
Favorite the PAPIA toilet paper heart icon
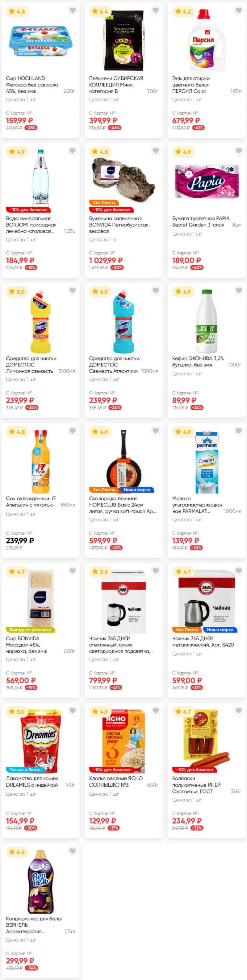(239, 151)
